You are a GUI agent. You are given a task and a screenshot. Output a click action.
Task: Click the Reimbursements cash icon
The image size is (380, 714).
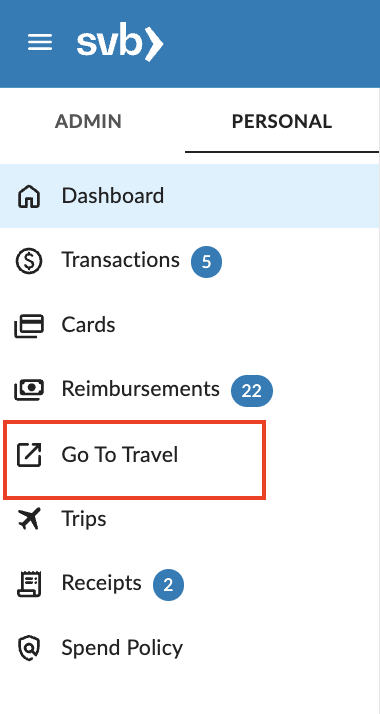coord(29,390)
